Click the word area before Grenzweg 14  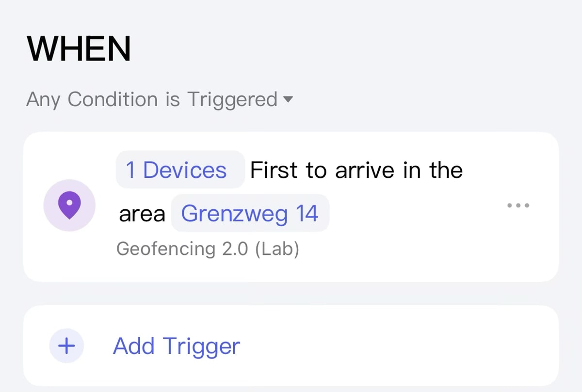click(142, 214)
